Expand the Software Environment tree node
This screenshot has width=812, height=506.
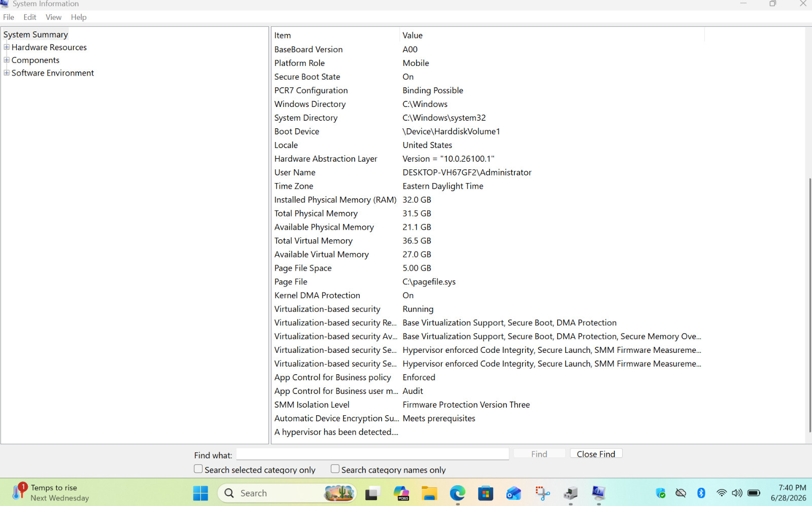7,73
